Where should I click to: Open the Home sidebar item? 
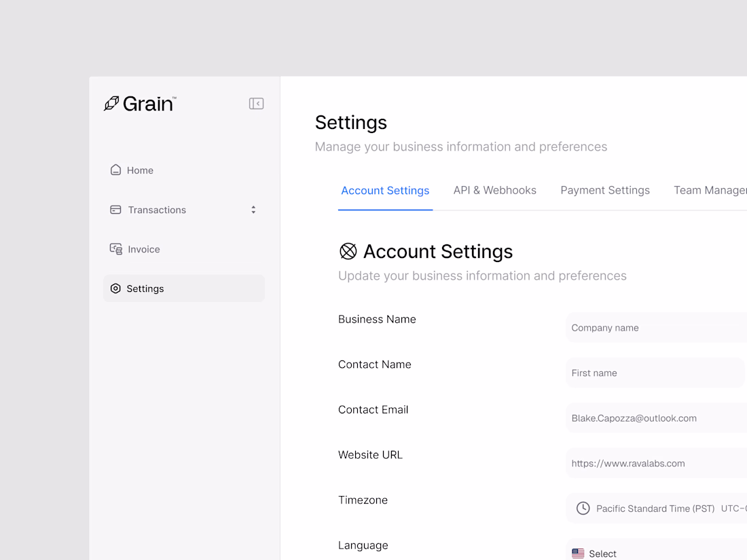tap(184, 170)
